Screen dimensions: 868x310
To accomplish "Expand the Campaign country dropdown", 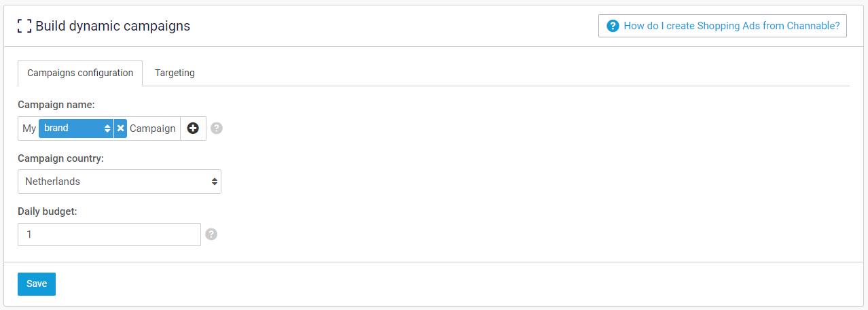I will click(x=119, y=182).
